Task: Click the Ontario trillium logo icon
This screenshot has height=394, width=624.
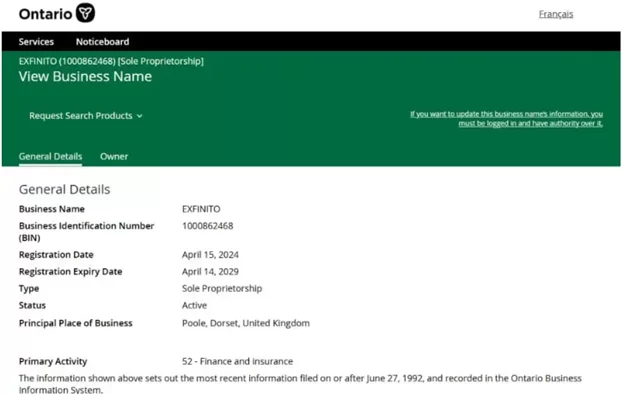Action: click(x=85, y=13)
